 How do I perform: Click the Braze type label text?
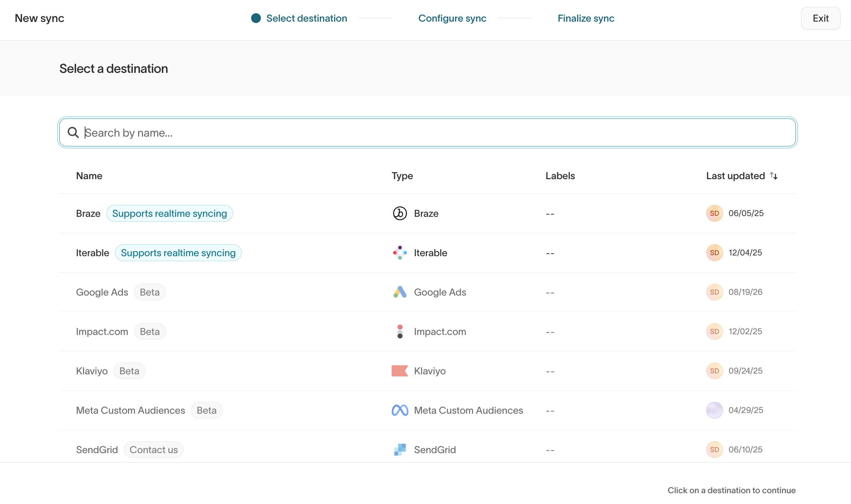coord(426,213)
